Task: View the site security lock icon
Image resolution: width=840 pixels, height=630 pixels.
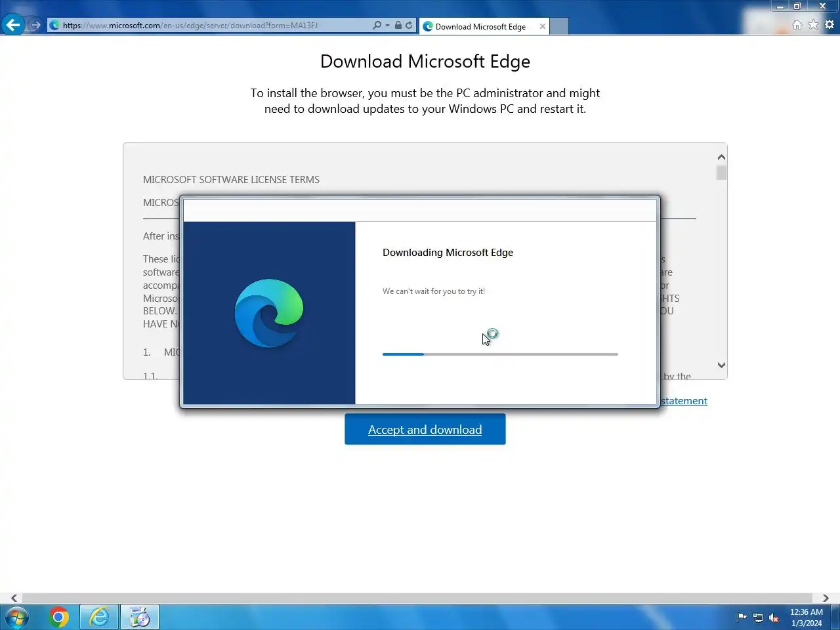Action: [x=398, y=26]
